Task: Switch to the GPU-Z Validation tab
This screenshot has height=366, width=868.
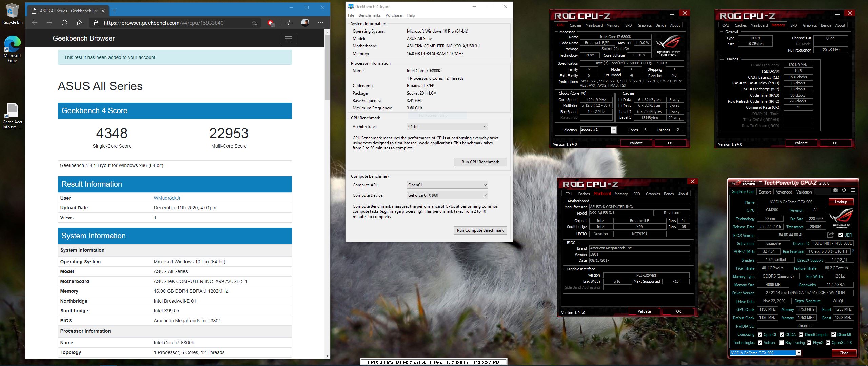Action: (804, 192)
